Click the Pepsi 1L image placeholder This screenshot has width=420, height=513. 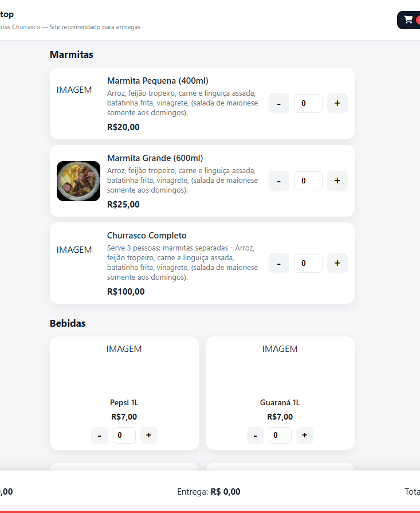(124, 349)
